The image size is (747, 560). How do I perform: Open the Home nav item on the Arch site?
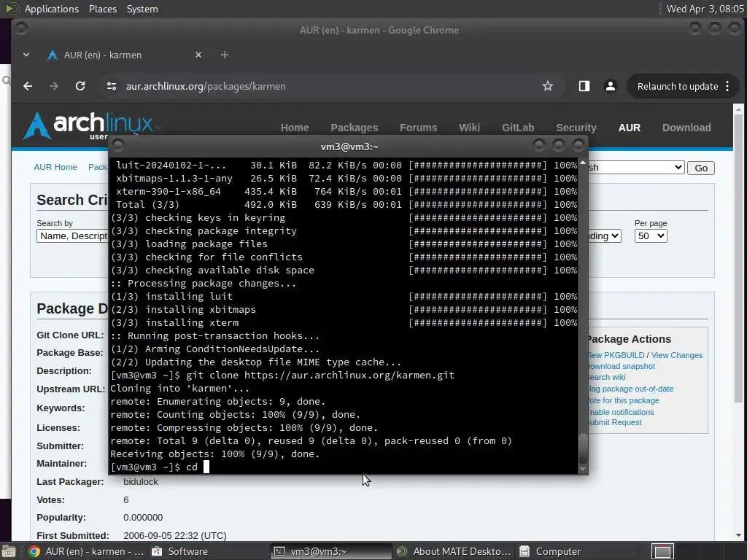tap(295, 128)
